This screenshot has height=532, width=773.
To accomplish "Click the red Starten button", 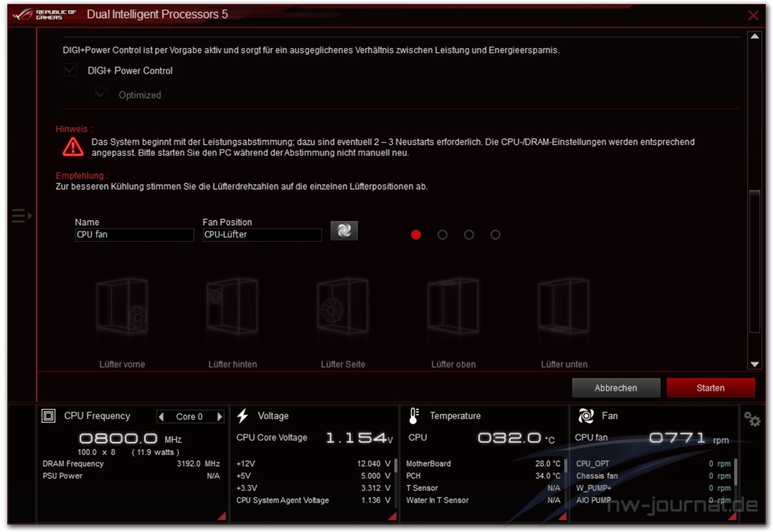I will tap(711, 388).
